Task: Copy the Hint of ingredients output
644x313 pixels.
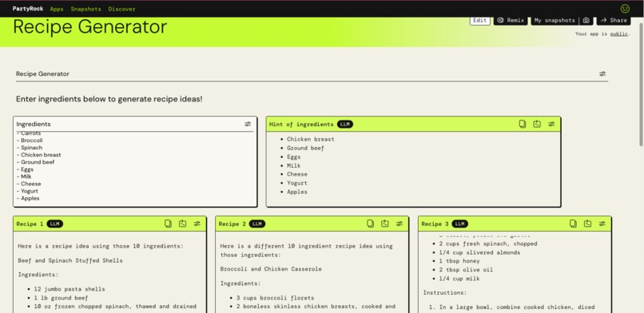Action: pos(522,124)
